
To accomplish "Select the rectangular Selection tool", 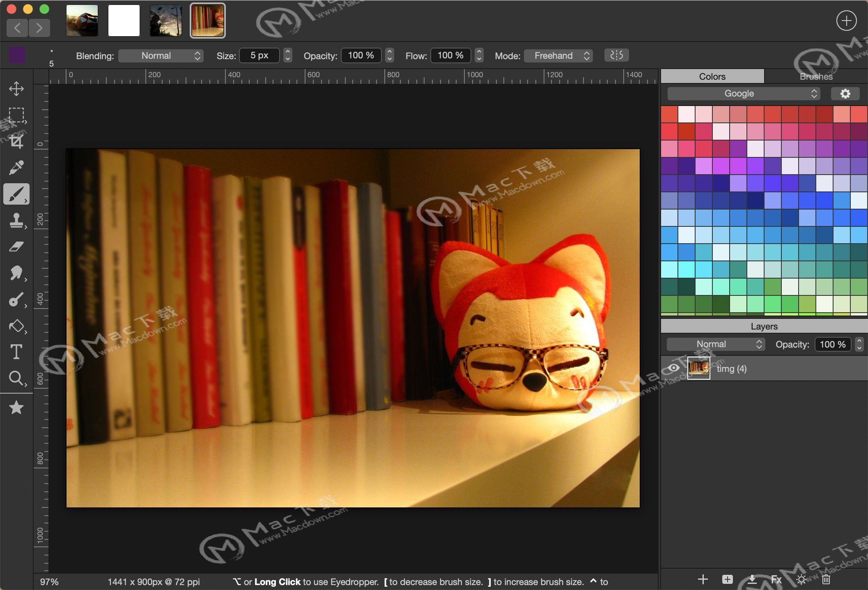I will click(x=16, y=115).
